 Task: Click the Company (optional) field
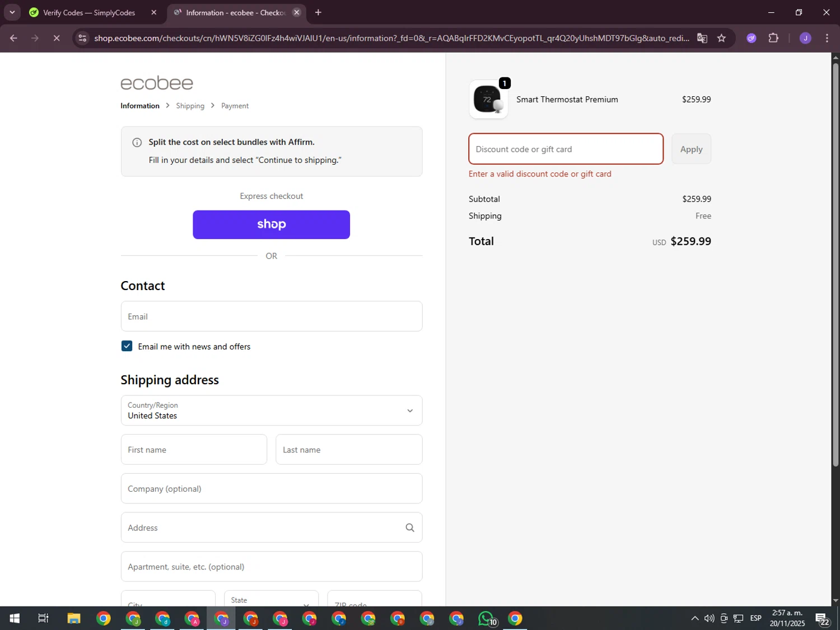pyautogui.click(x=271, y=488)
